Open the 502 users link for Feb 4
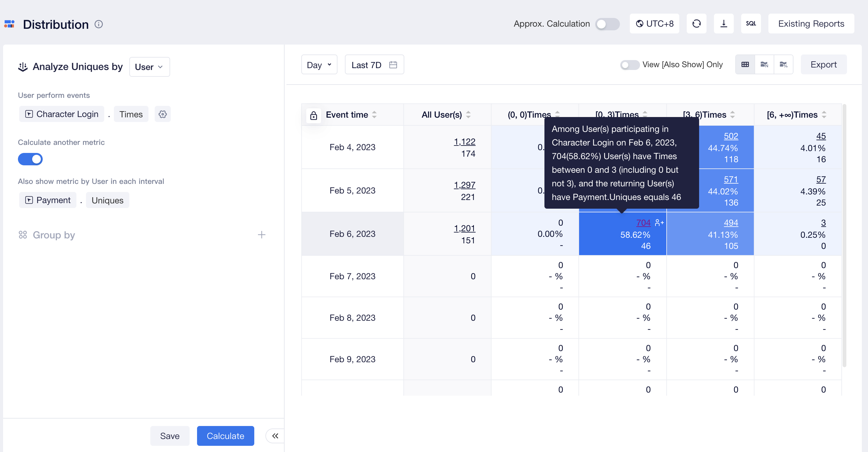This screenshot has width=868, height=452. 731,136
